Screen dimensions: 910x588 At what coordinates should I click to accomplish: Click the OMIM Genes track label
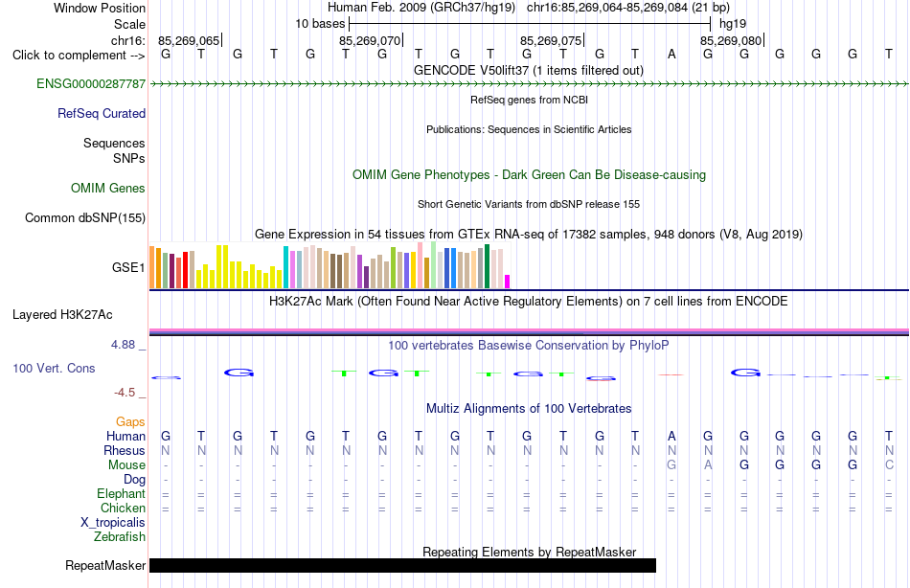[x=108, y=189]
